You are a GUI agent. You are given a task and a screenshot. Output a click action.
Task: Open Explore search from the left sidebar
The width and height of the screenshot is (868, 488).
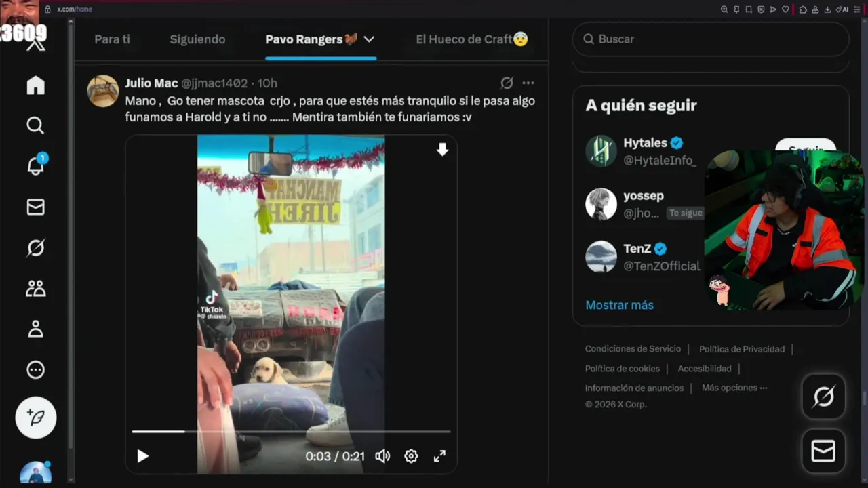click(35, 125)
